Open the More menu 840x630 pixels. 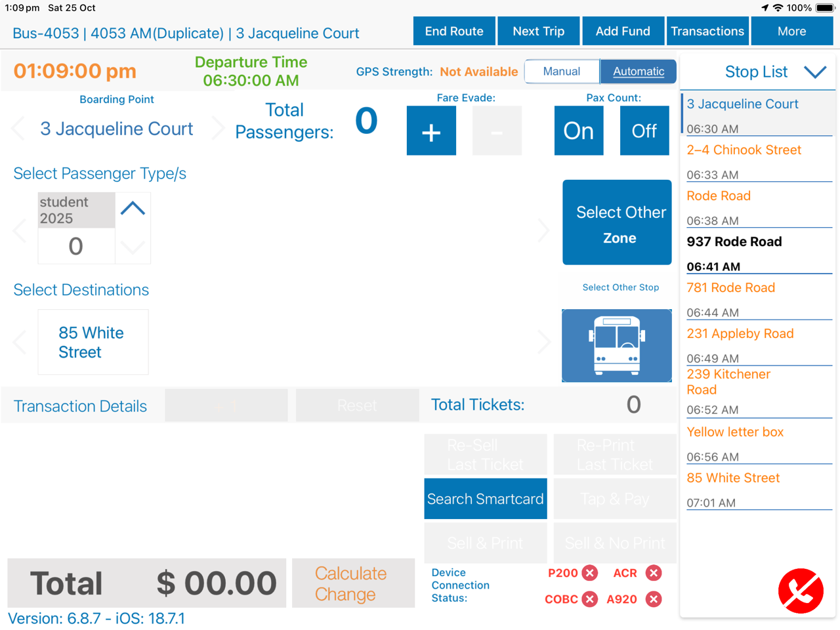pyautogui.click(x=791, y=31)
